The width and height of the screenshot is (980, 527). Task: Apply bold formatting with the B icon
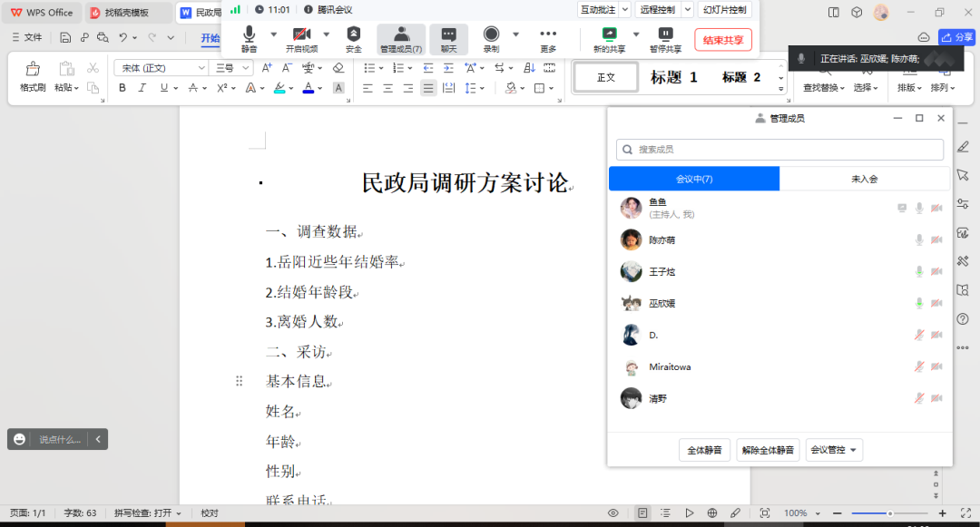click(x=122, y=88)
